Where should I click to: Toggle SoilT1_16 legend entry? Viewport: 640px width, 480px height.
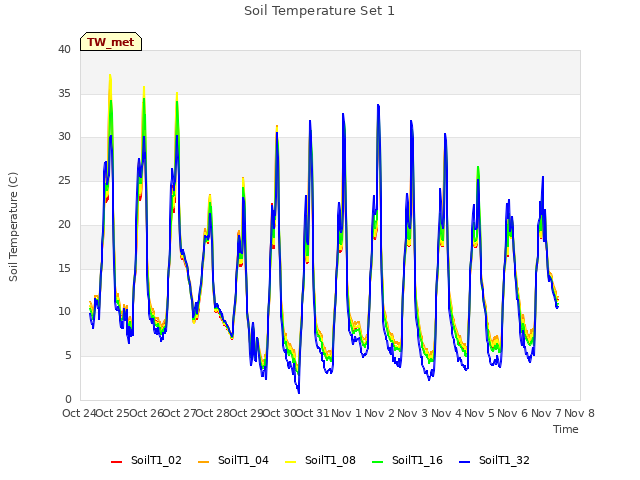point(407,460)
